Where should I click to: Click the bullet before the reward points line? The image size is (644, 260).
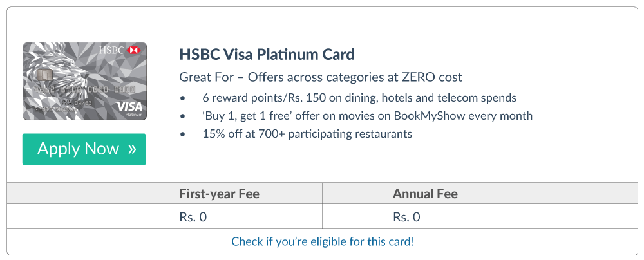[x=183, y=98]
